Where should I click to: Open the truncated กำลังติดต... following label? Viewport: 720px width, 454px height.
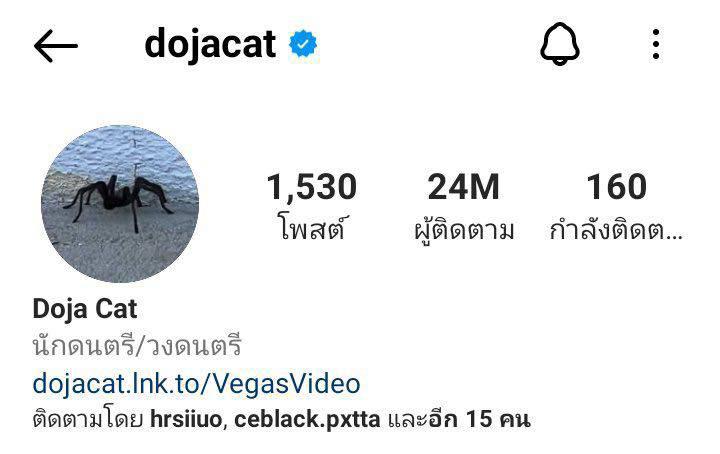coord(616,229)
